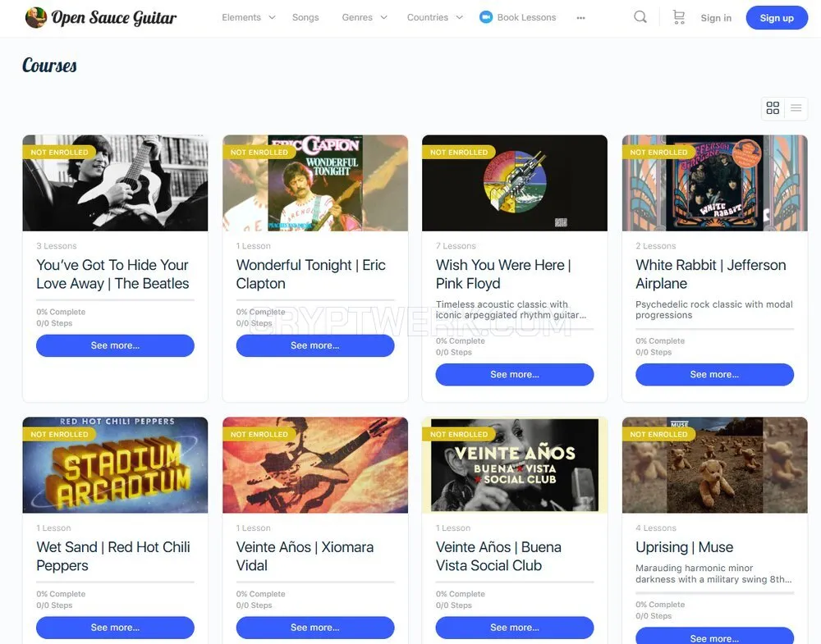Open title You've Got To Hide Your Love Away
This screenshot has height=644, width=821.
(112, 274)
